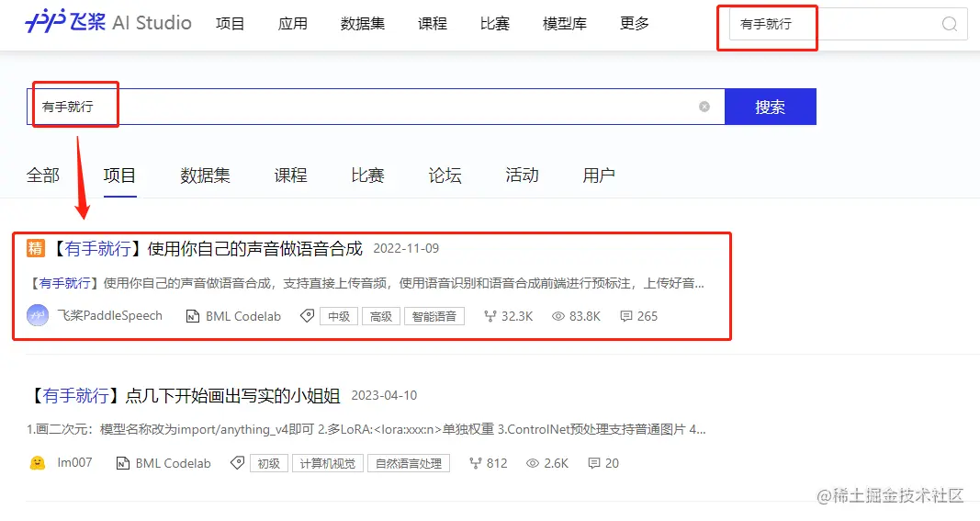The image size is (980, 521).
Task: Click the fork icon beside 812
Action: [476, 463]
